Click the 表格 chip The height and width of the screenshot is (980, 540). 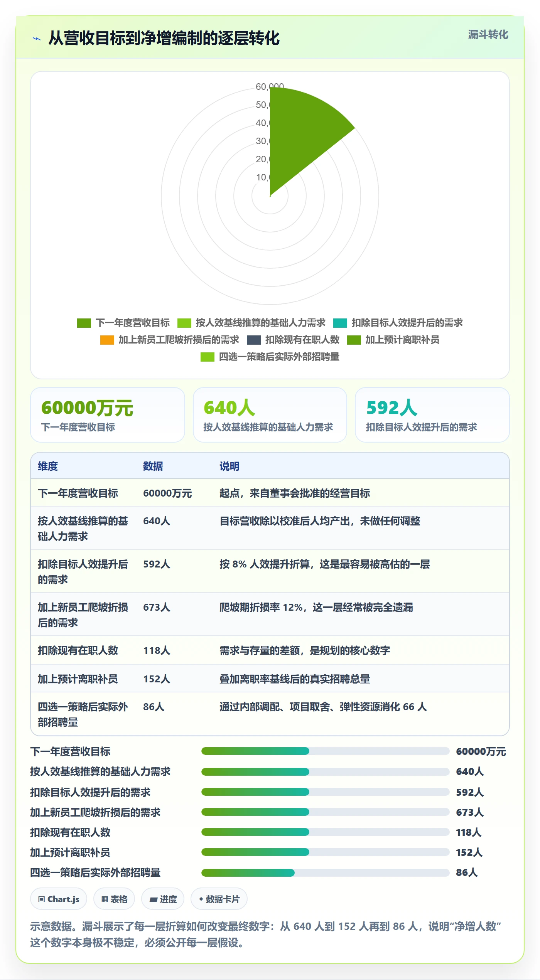(x=114, y=899)
